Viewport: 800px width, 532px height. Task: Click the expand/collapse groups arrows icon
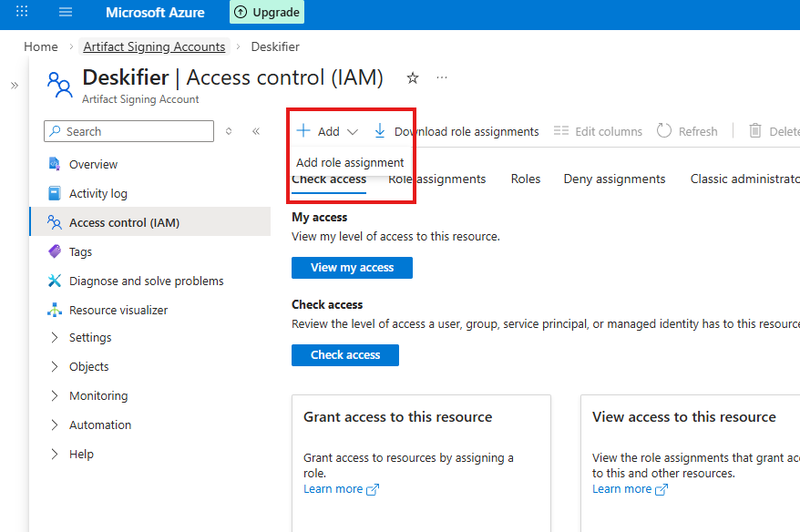tap(229, 131)
